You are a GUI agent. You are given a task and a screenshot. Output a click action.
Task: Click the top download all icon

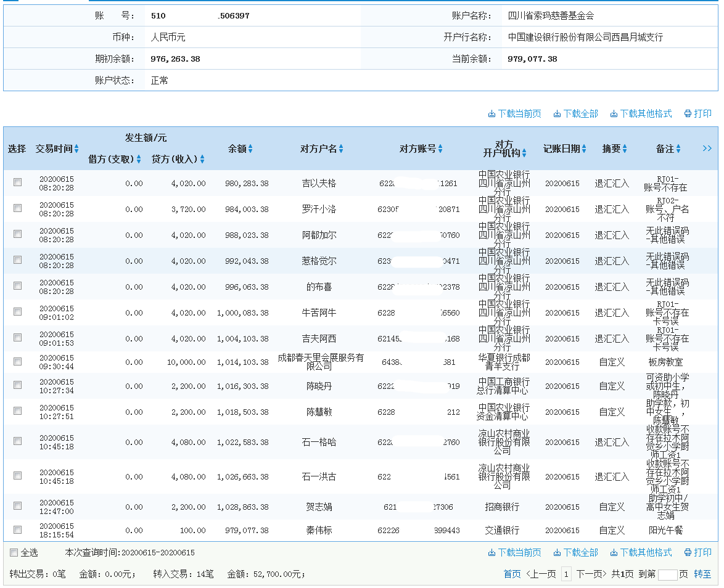click(557, 114)
